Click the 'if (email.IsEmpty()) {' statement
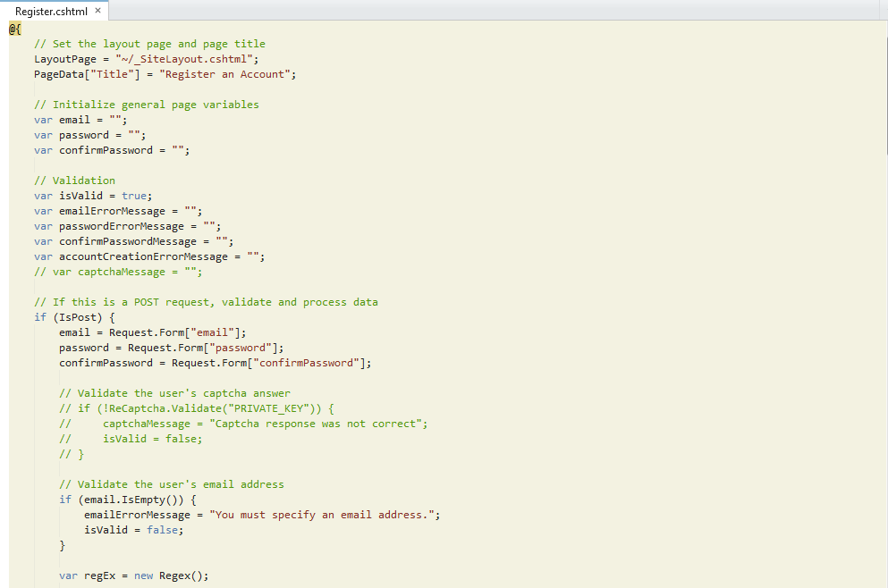 127,500
